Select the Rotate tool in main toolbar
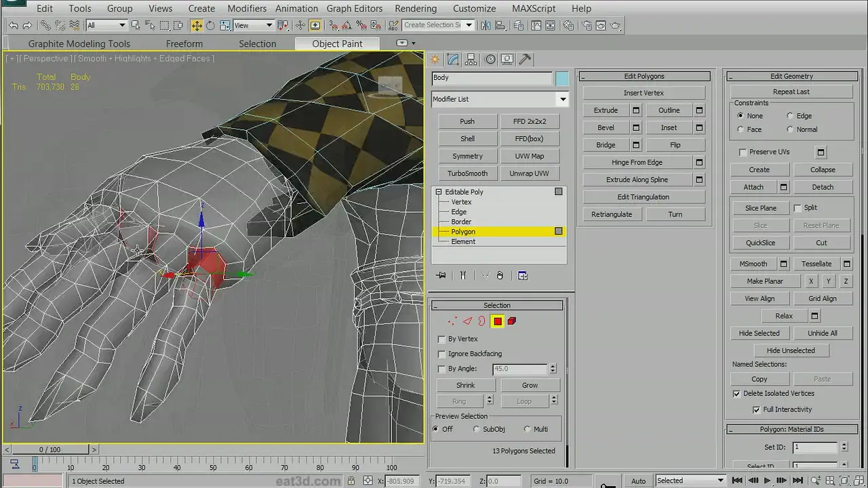This screenshot has width=868, height=488. pos(210,25)
